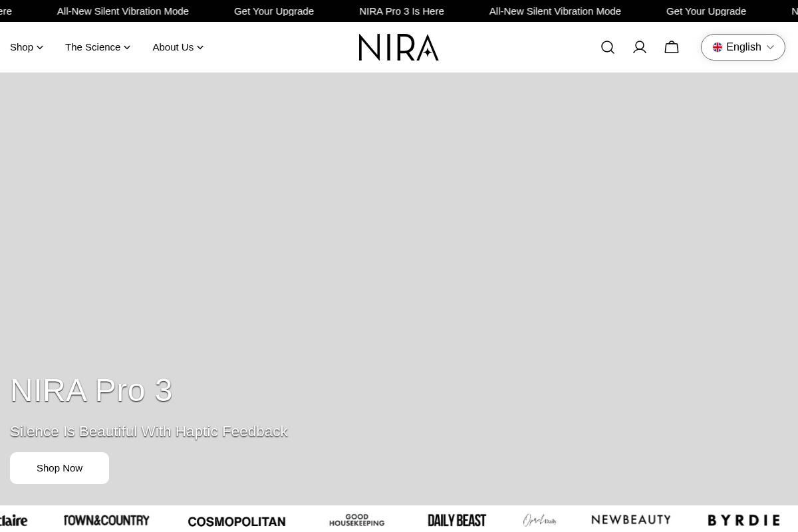798x532 pixels.
Task: Click the Daily Beast logo
Action: pos(457,519)
